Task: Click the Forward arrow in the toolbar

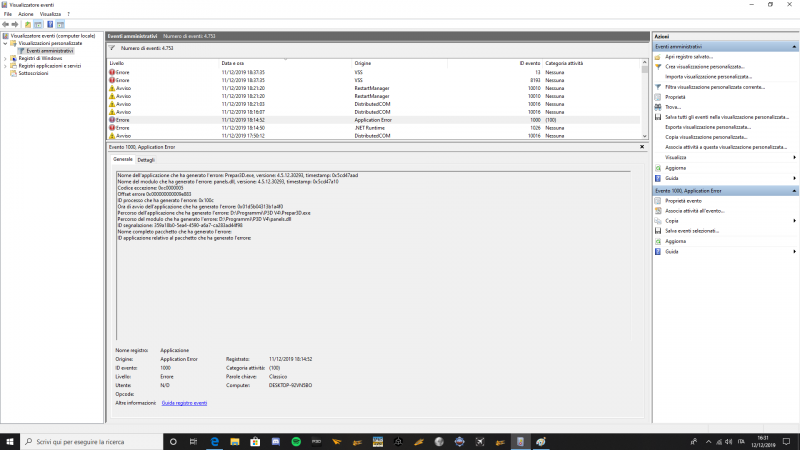Action: (17, 24)
